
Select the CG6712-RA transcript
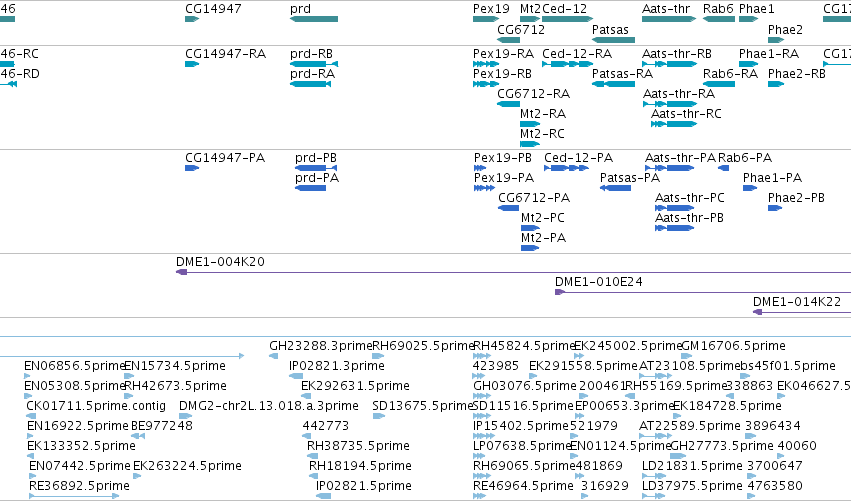click(509, 104)
